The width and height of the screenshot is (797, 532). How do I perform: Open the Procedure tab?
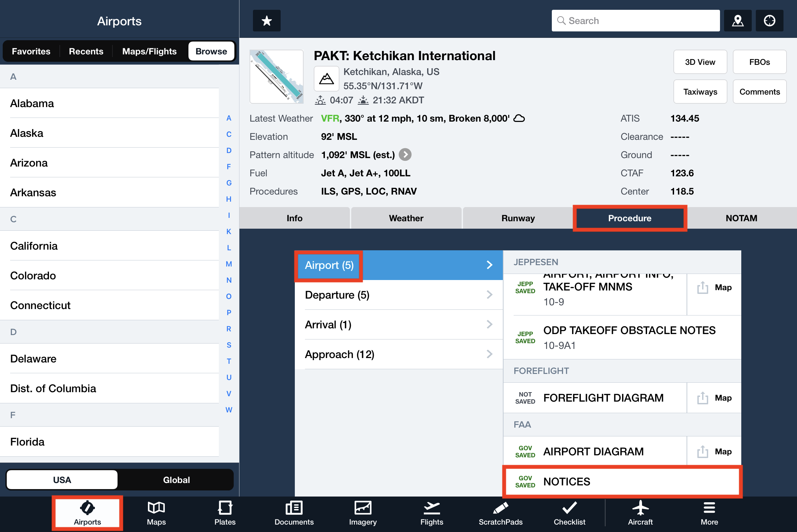629,218
